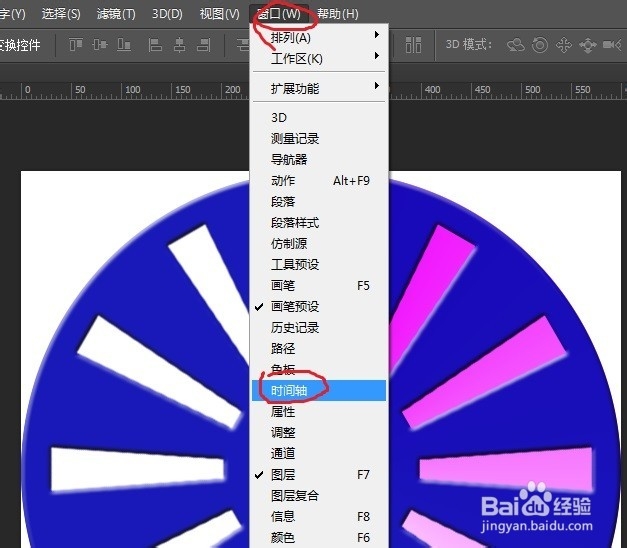Click the align horizontal centers icon

pyautogui.click(x=179, y=45)
